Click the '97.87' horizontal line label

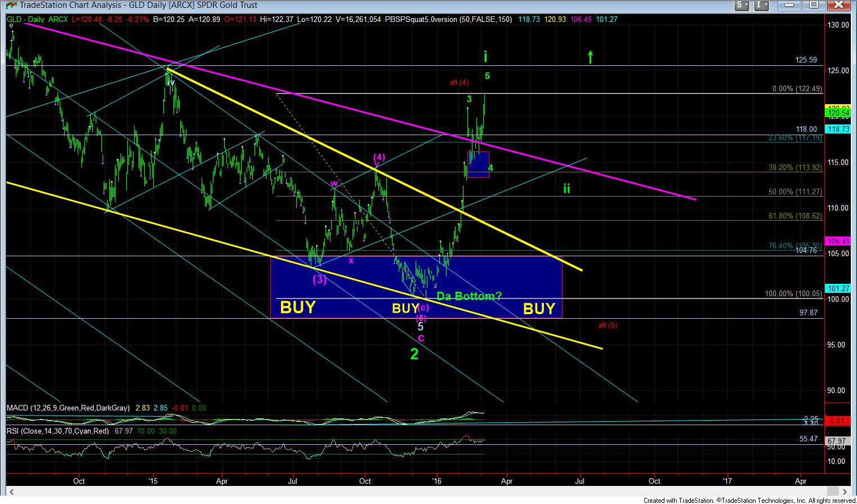(x=808, y=313)
